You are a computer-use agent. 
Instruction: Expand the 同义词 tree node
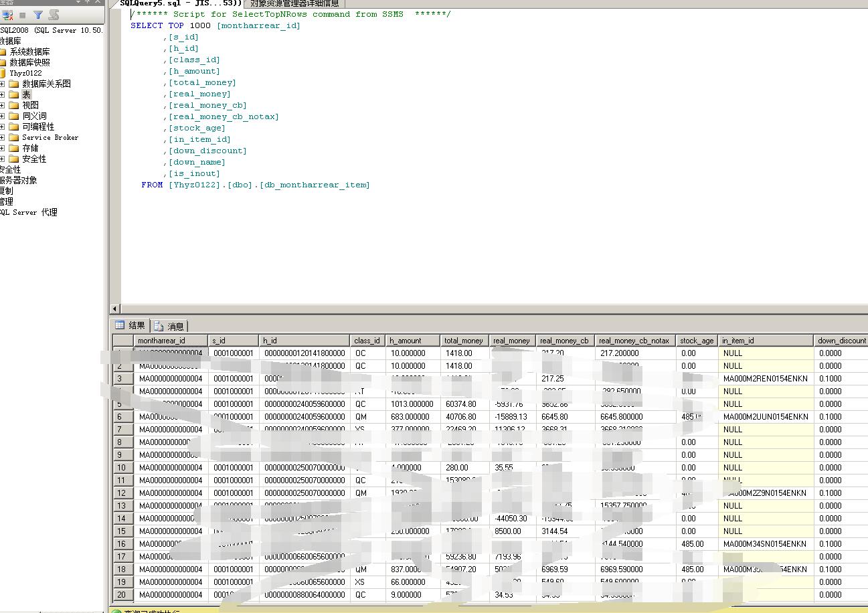point(2,116)
